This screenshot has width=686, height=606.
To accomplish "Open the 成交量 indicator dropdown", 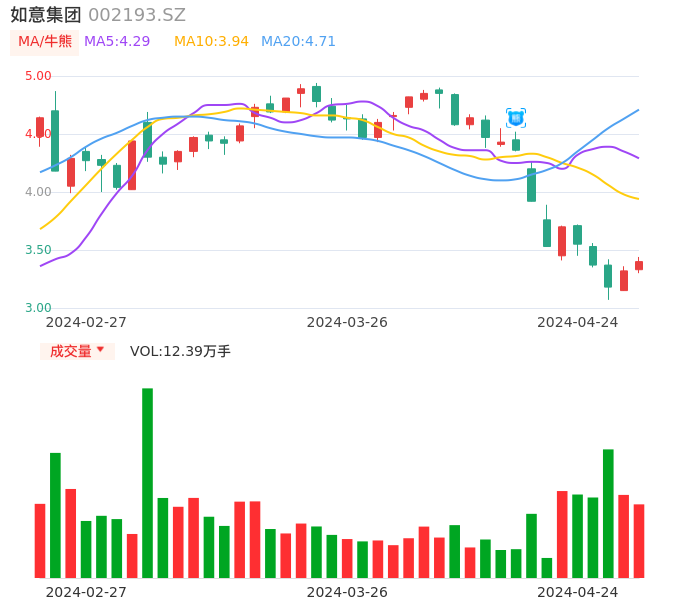I will click(77, 351).
